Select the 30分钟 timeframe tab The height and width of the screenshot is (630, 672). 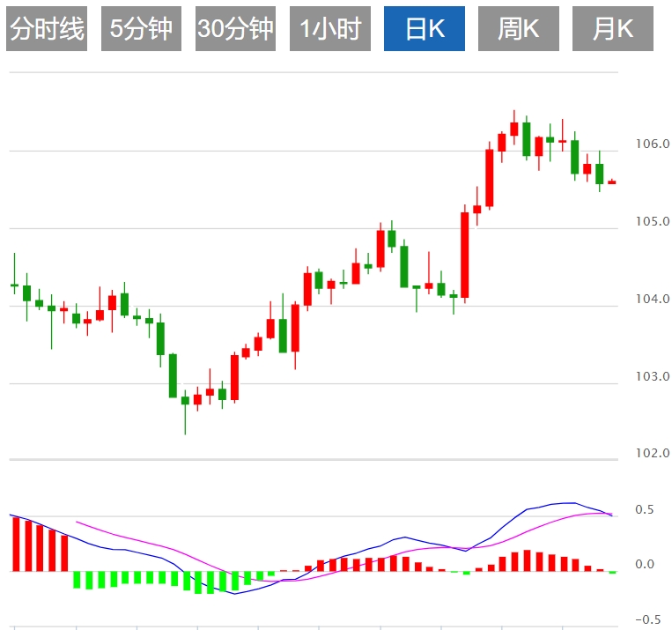(235, 29)
